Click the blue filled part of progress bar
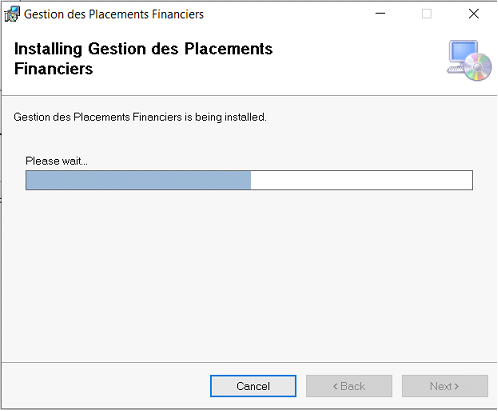Image resolution: width=498 pixels, height=411 pixels. click(138, 180)
